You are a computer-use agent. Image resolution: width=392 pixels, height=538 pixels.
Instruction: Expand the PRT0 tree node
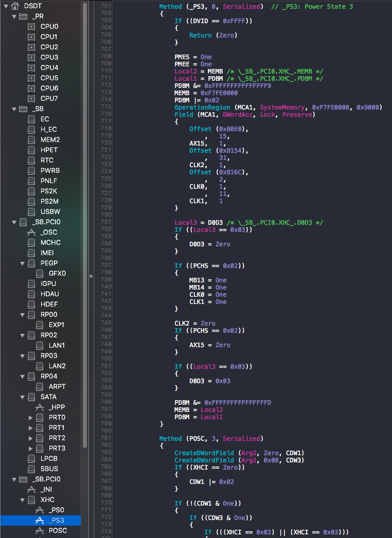tap(30, 418)
